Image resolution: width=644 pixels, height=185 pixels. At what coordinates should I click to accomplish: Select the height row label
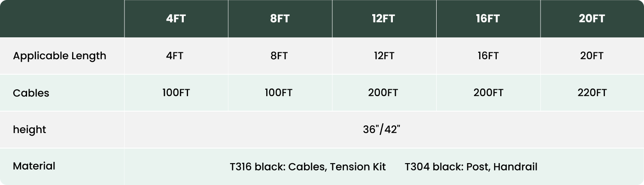click(29, 130)
